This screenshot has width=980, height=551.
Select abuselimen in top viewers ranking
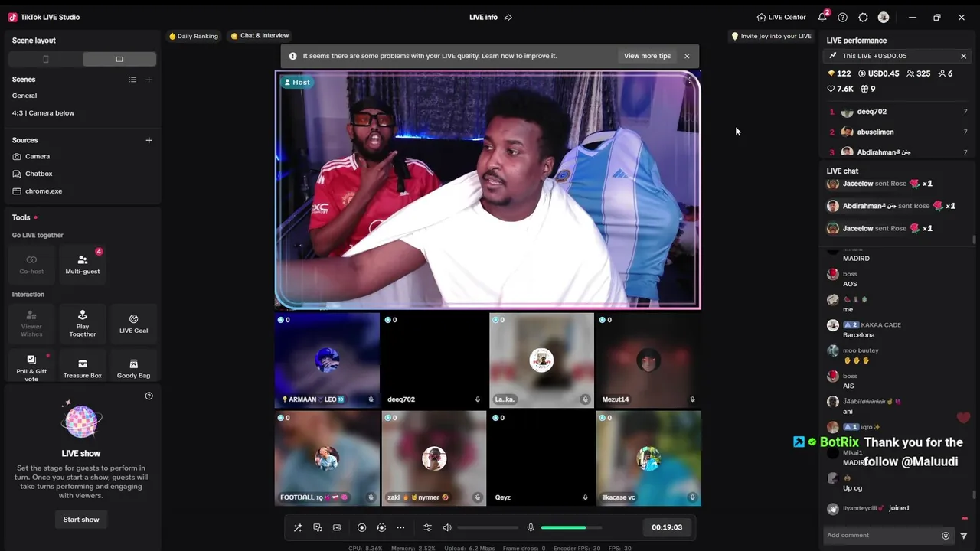(x=898, y=132)
